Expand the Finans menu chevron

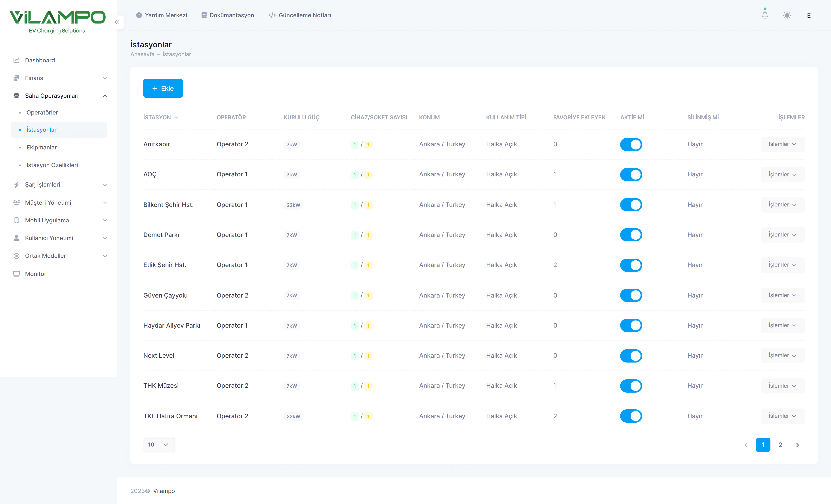pyautogui.click(x=105, y=78)
